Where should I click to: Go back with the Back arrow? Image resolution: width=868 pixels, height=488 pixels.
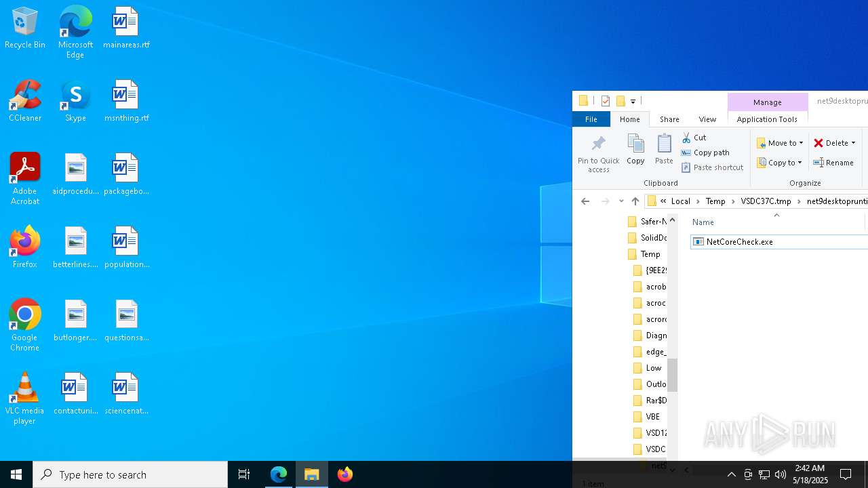(585, 201)
